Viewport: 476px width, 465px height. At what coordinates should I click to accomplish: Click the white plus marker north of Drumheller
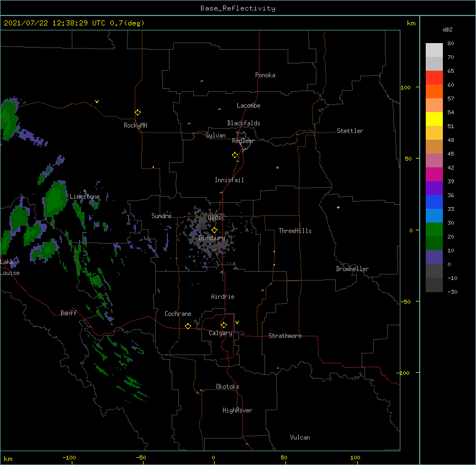point(338,207)
